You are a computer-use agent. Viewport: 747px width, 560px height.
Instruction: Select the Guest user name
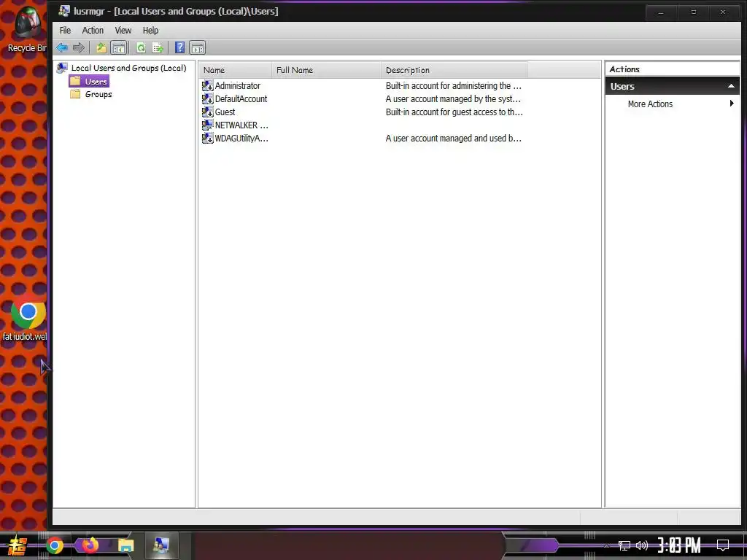coord(225,112)
